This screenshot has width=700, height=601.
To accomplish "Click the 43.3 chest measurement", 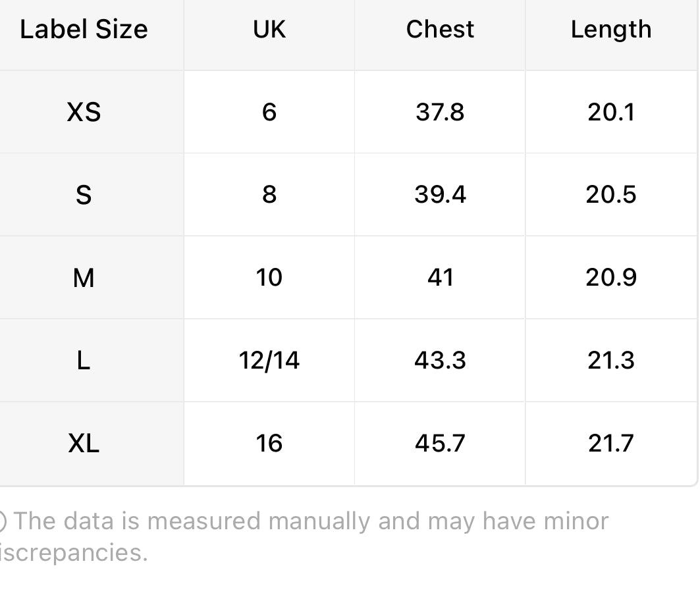I will click(x=440, y=361).
